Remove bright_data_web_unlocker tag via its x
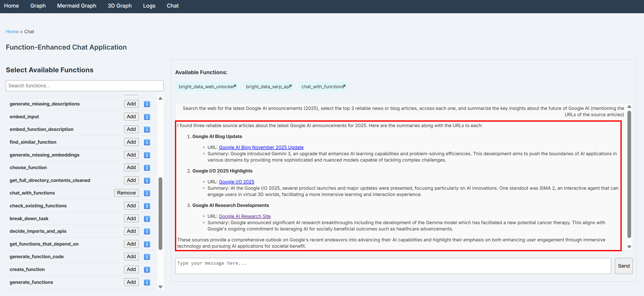The height and width of the screenshot is (296, 644). click(235, 86)
